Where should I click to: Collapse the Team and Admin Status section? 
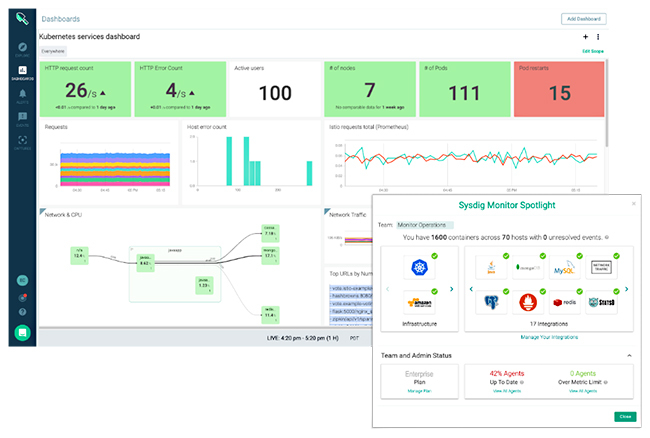pyautogui.click(x=628, y=354)
